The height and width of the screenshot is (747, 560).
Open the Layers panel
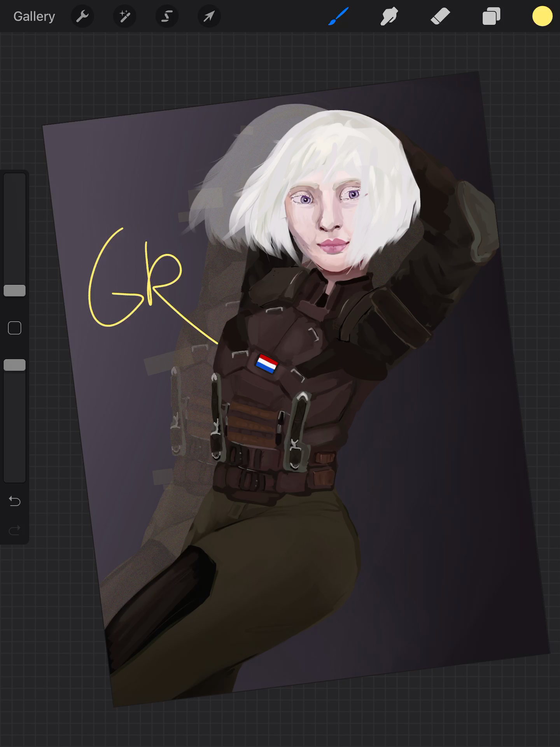coord(491,16)
